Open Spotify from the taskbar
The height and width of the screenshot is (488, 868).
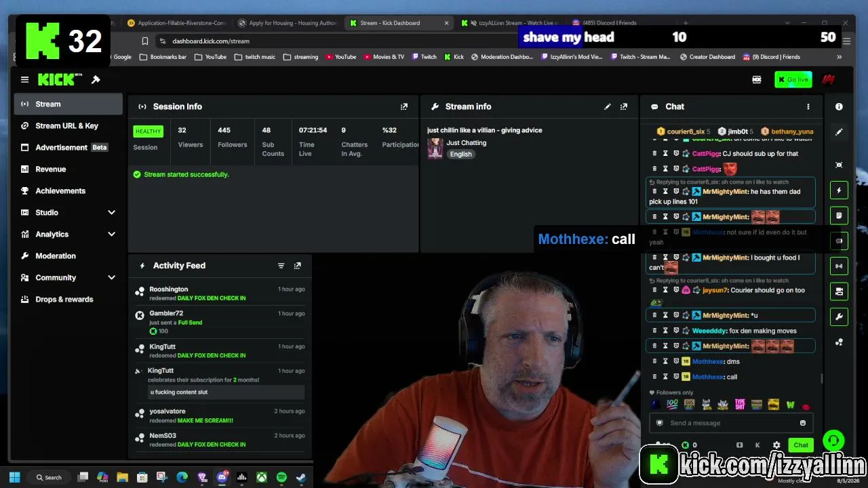pos(281,477)
